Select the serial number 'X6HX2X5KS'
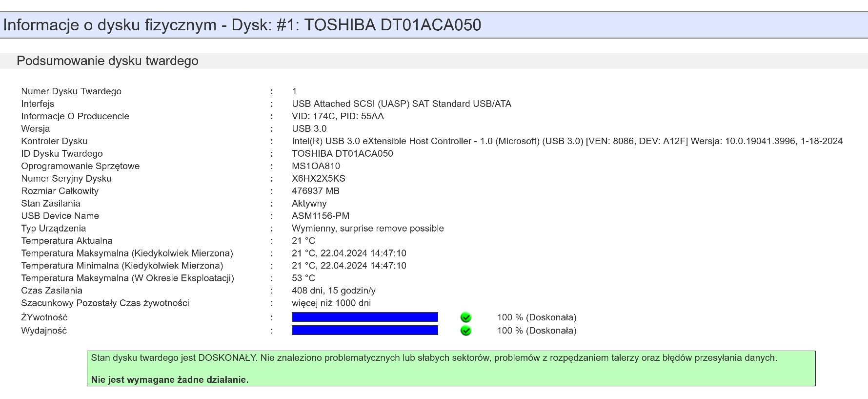The image size is (868, 399). (x=319, y=178)
